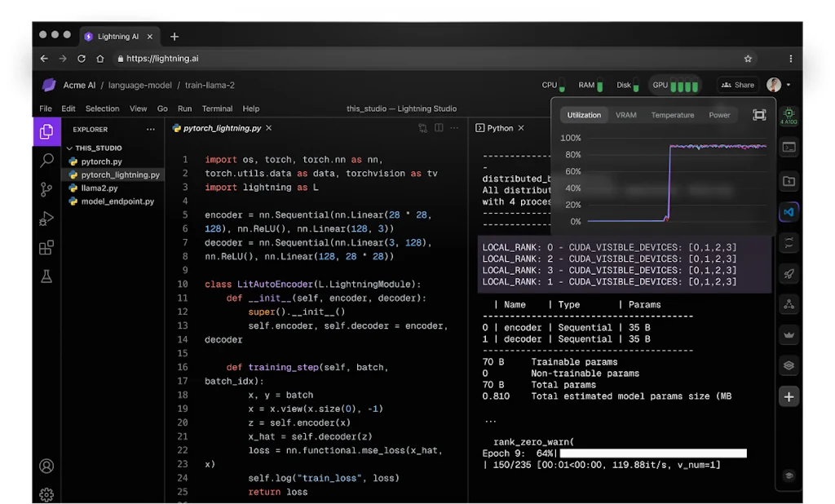The image size is (835, 504).
Task: Switch to the Temperature tab
Action: (672, 115)
